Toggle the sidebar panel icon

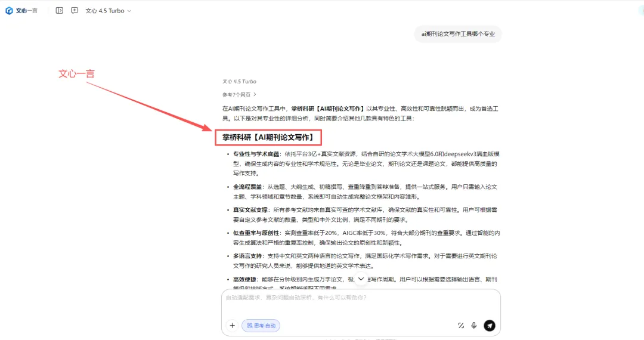[x=60, y=11]
